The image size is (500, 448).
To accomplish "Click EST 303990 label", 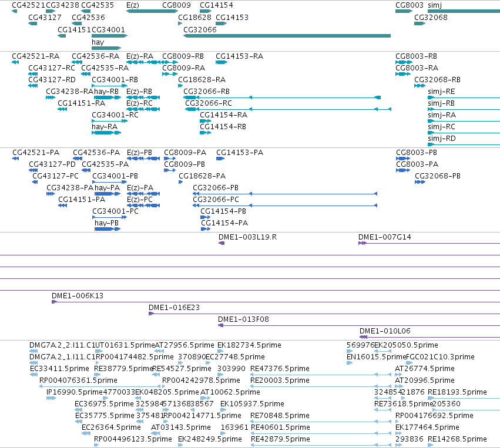I will (231, 369).
